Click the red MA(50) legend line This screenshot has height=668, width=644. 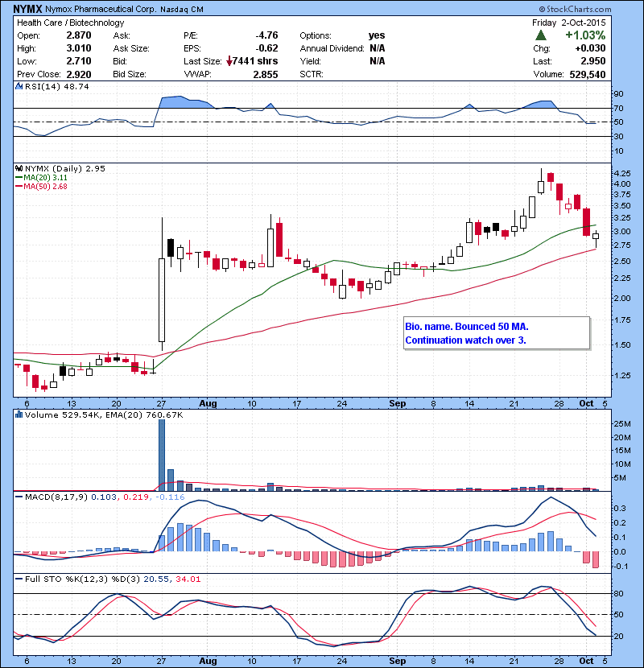pos(19,187)
